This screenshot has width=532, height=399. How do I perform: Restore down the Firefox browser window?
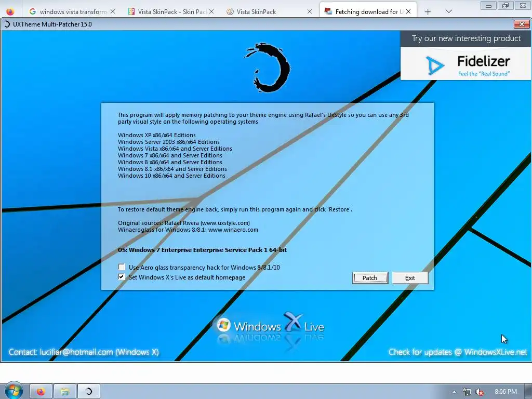[506, 5]
